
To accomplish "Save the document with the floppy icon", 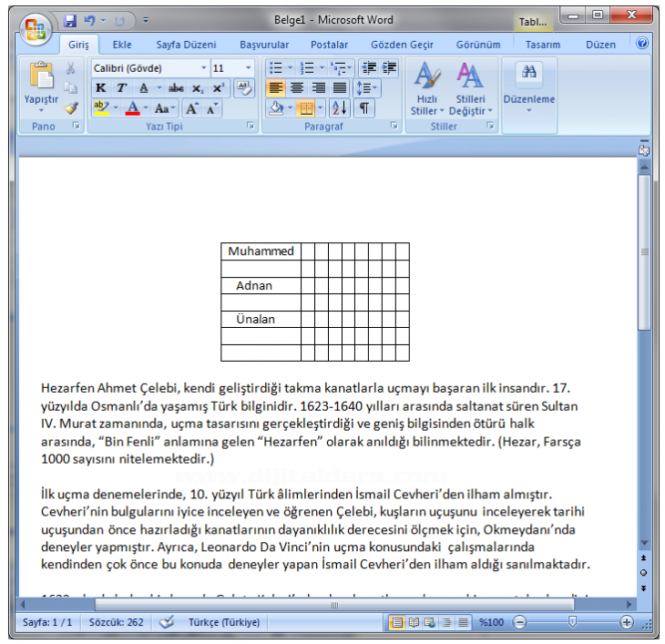I will [x=69, y=20].
